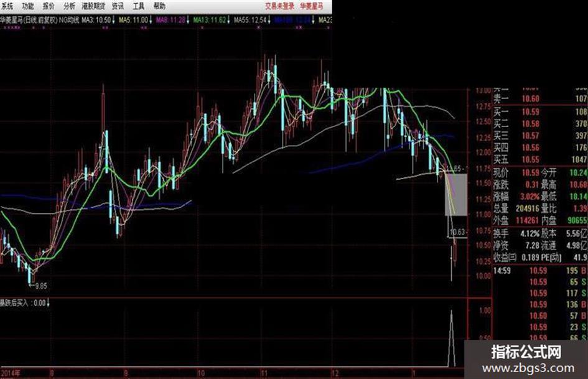
Task: Select the 华菱星马(日线,前复权) chart title label
Action: [29, 20]
